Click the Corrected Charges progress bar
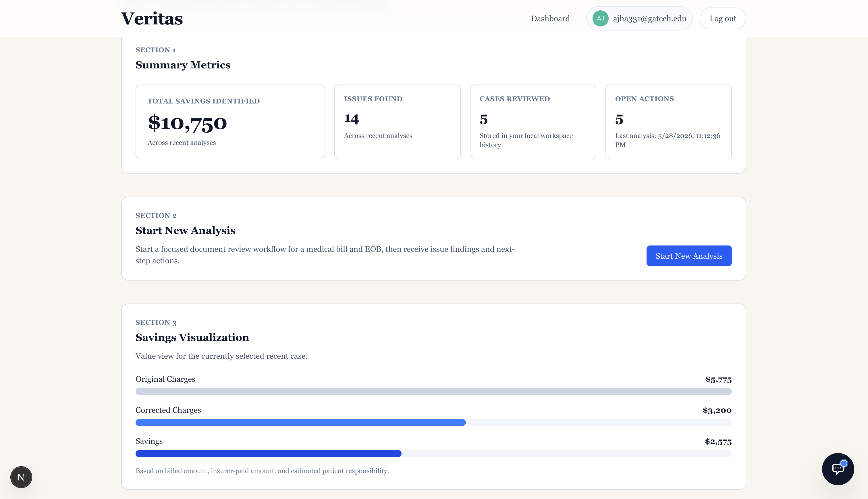The width and height of the screenshot is (868, 499). pos(433,423)
